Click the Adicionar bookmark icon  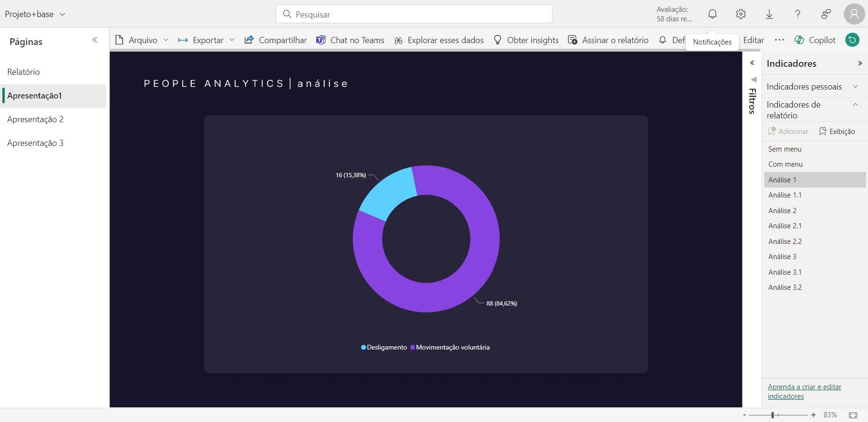pos(771,131)
